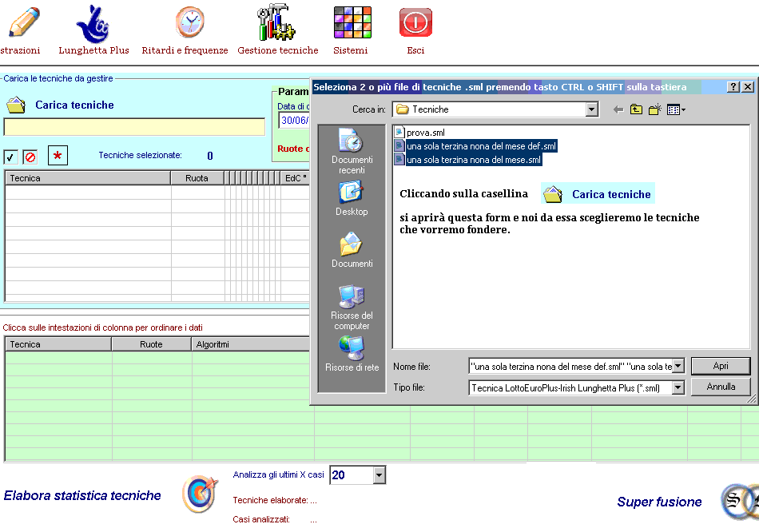Viewport: 759px width, 532px height.
Task: Click Elabora statistica tecniche link
Action: 82,496
